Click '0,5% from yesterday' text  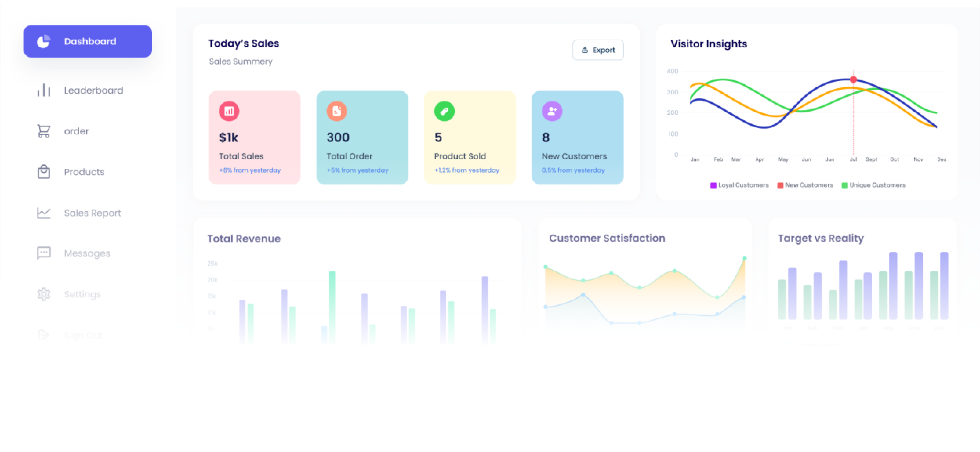[x=573, y=170]
